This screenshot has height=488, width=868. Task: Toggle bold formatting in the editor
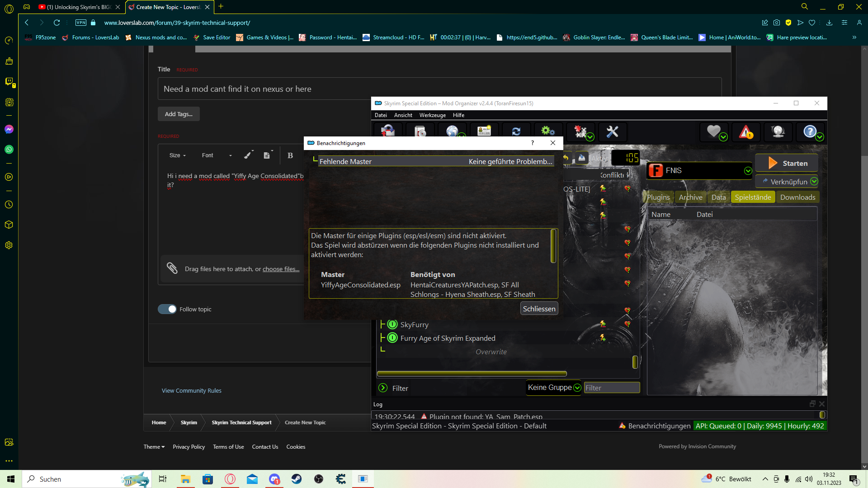click(x=290, y=155)
